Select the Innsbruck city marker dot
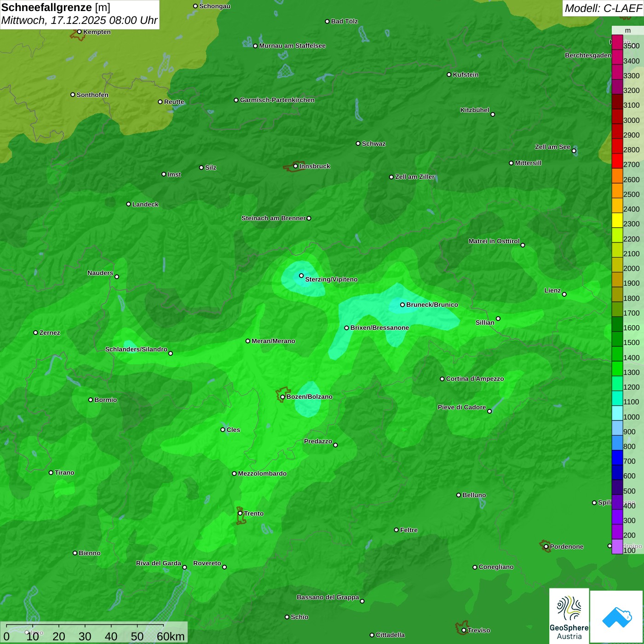The height and width of the screenshot is (644, 644). (295, 166)
